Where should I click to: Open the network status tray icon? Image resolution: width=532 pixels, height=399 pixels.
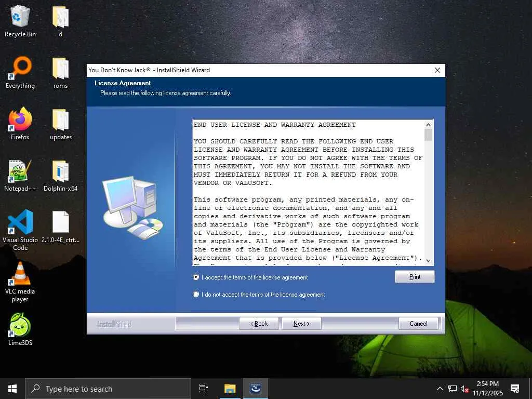coord(453,389)
